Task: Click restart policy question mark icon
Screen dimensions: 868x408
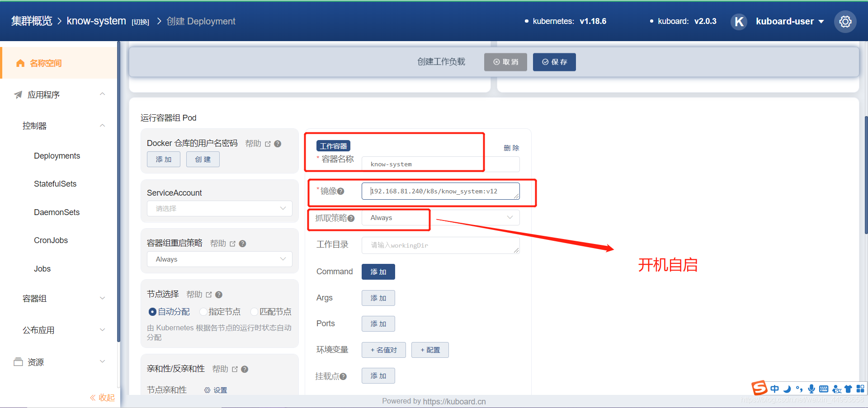Action: coord(242,244)
